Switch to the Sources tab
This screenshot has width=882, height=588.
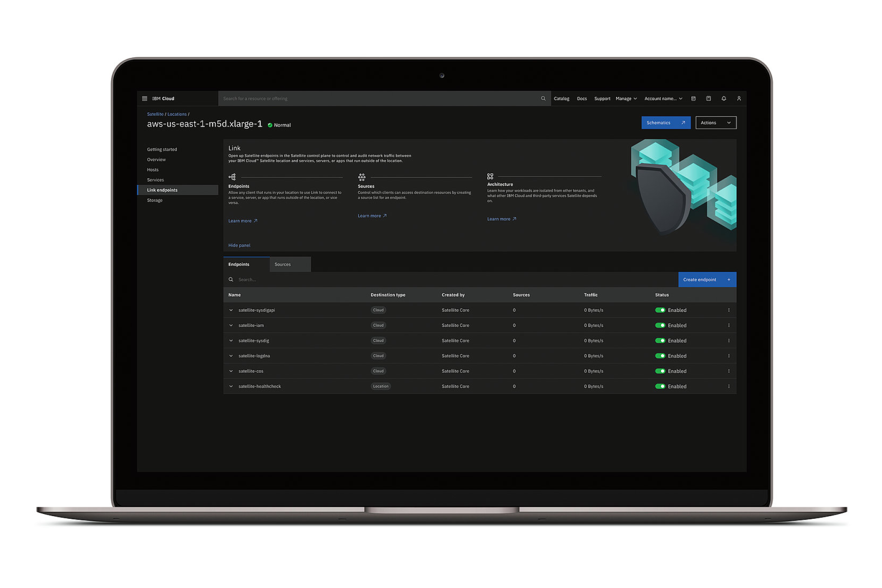(x=290, y=264)
